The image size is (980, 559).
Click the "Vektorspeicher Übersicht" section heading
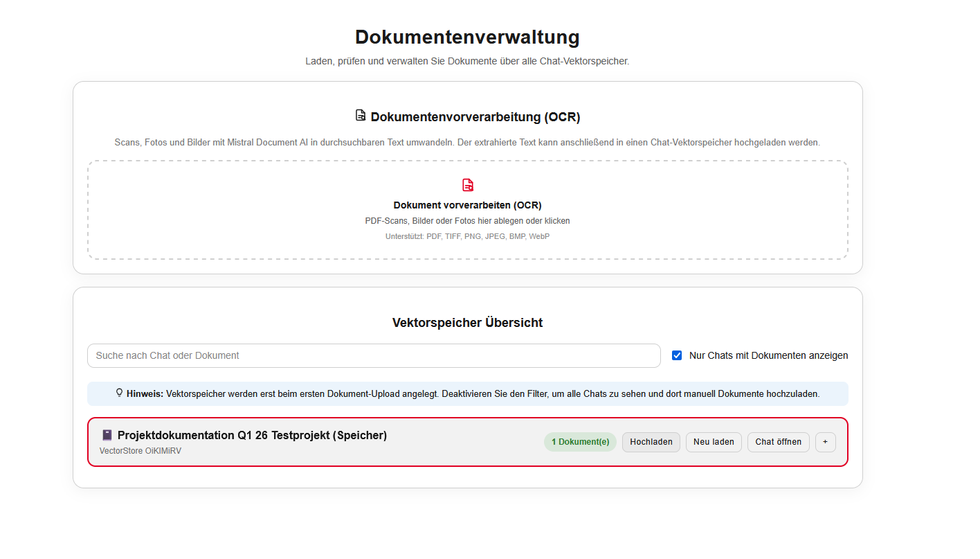click(467, 322)
